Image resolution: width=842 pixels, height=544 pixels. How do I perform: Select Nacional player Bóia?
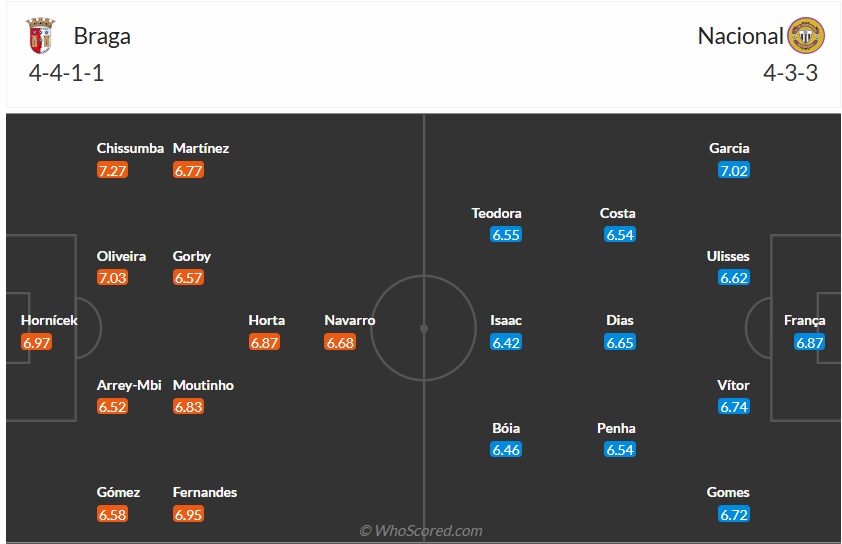pyautogui.click(x=507, y=428)
